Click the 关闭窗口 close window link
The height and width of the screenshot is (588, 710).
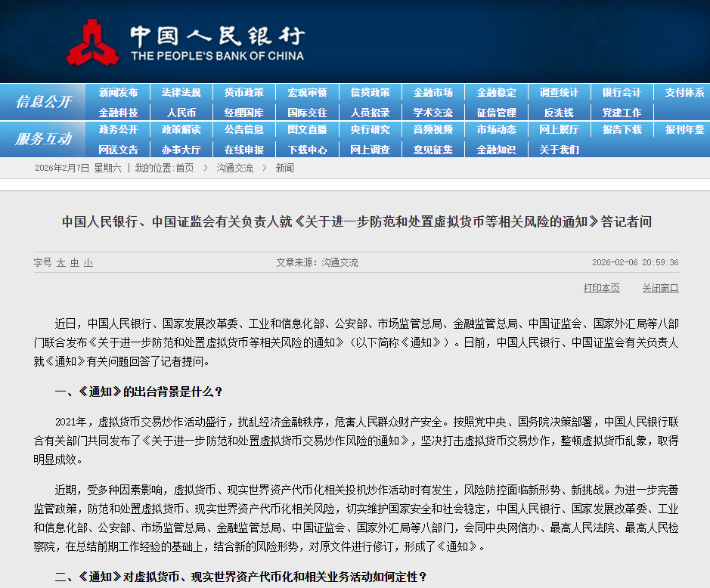660,288
